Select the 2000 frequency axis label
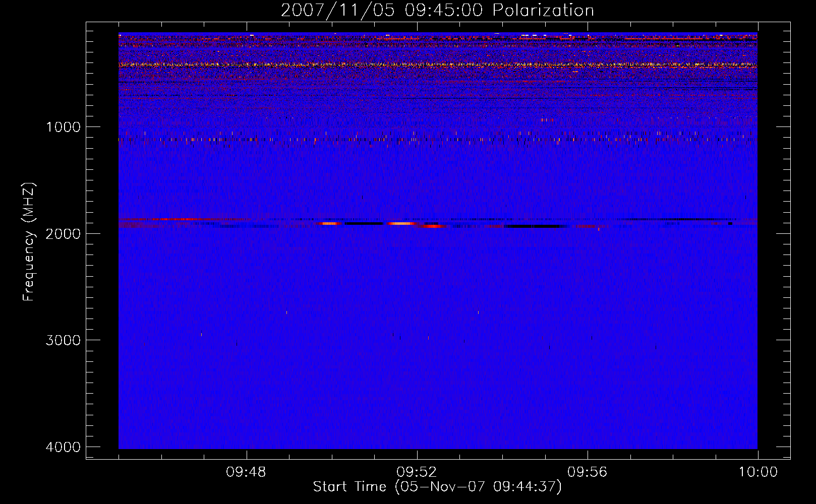The height and width of the screenshot is (504, 816). coord(63,234)
